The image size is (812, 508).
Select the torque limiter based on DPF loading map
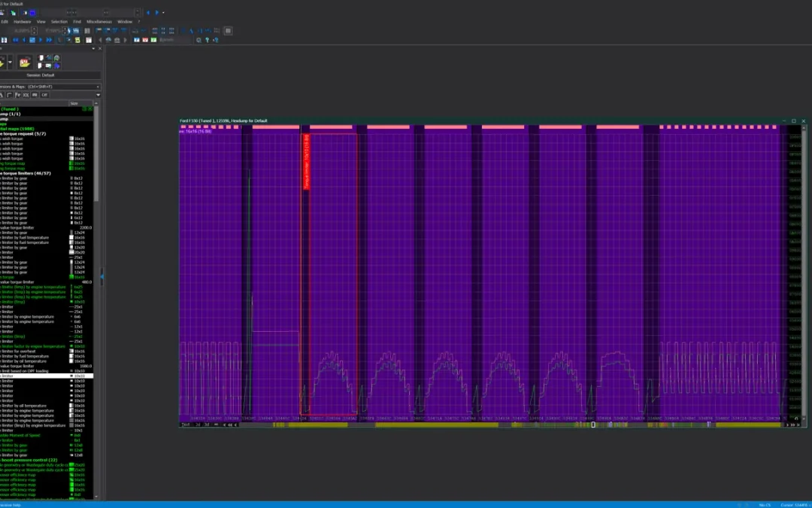(47, 371)
